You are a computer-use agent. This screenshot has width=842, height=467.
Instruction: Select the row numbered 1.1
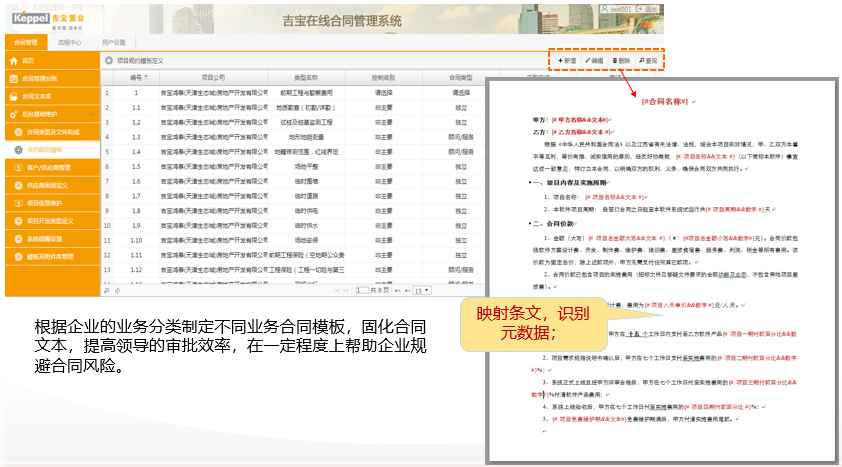coord(293,108)
